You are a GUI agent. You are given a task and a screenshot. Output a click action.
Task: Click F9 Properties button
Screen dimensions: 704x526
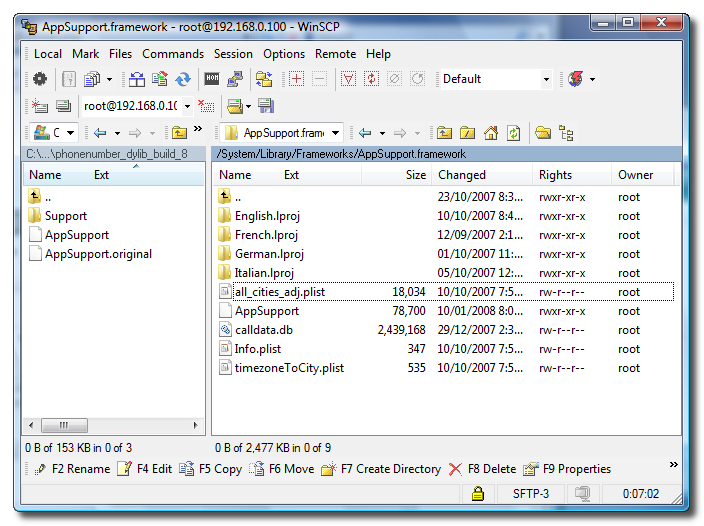(x=567, y=469)
